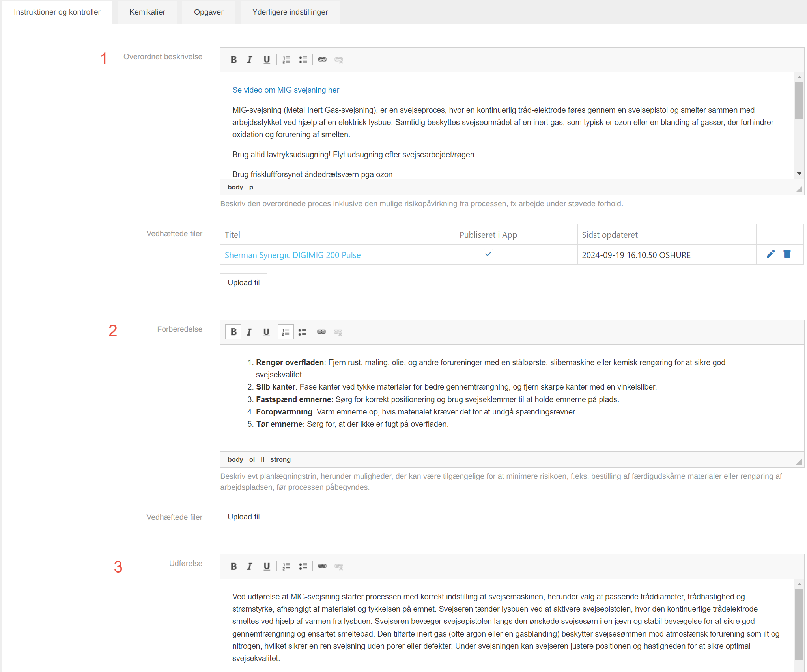807x672 pixels.
Task: Apply underline in Udførelse editor toolbar
Action: click(x=267, y=566)
